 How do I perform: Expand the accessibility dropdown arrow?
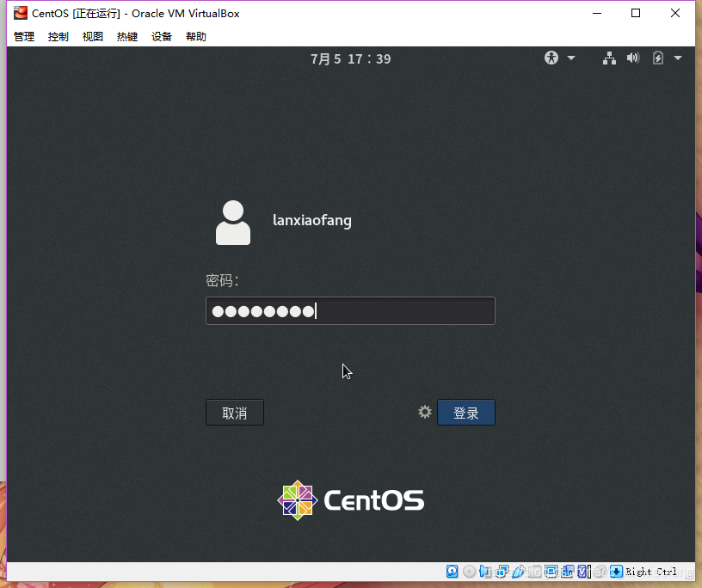tap(571, 58)
